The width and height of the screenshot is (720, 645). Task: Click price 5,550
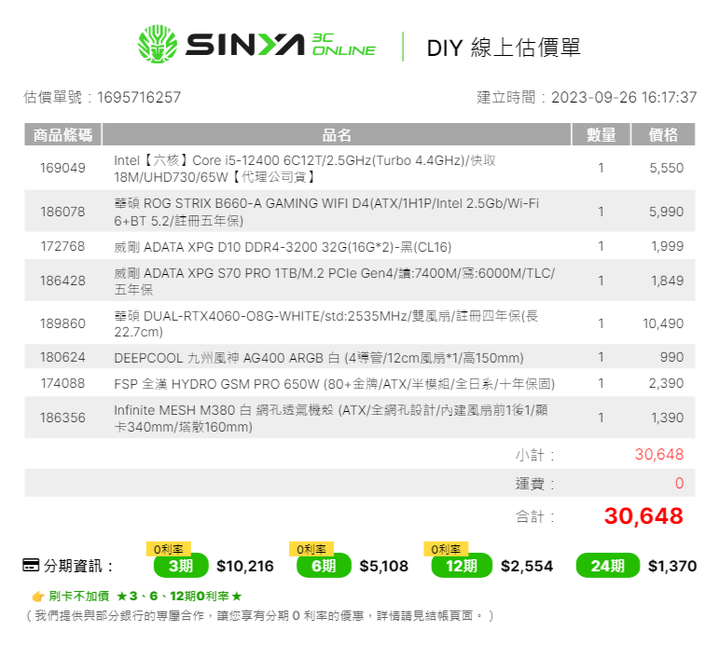coord(666,168)
